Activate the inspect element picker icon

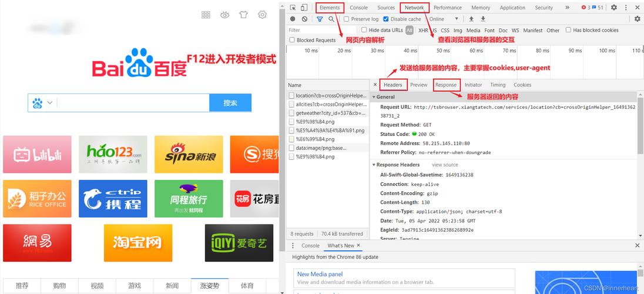click(293, 8)
